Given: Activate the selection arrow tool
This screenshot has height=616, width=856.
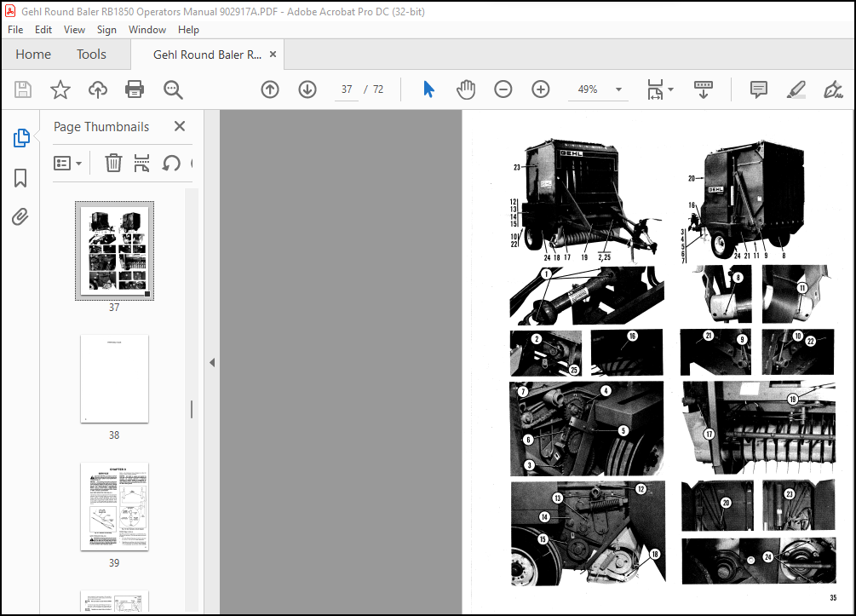Looking at the screenshot, I should point(428,89).
